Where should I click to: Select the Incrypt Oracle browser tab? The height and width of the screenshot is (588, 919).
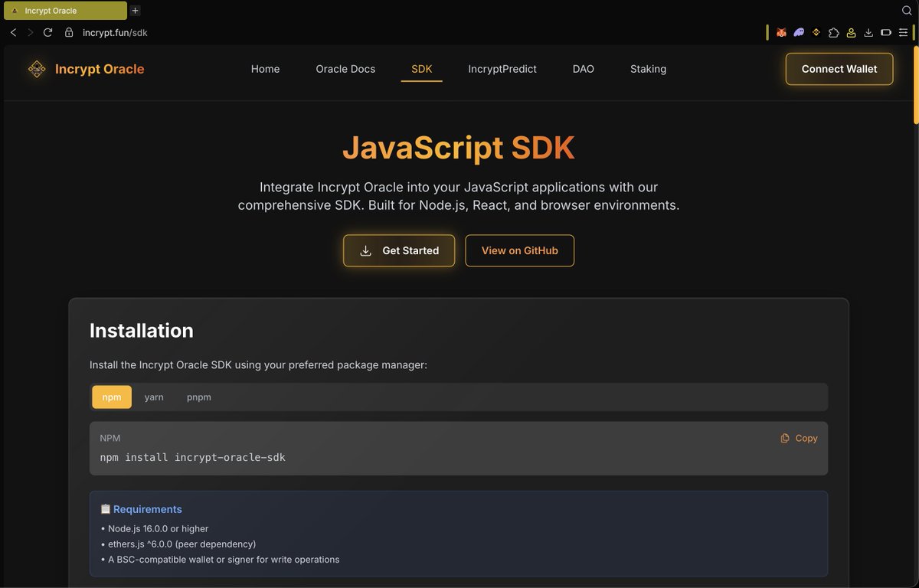[x=65, y=11]
